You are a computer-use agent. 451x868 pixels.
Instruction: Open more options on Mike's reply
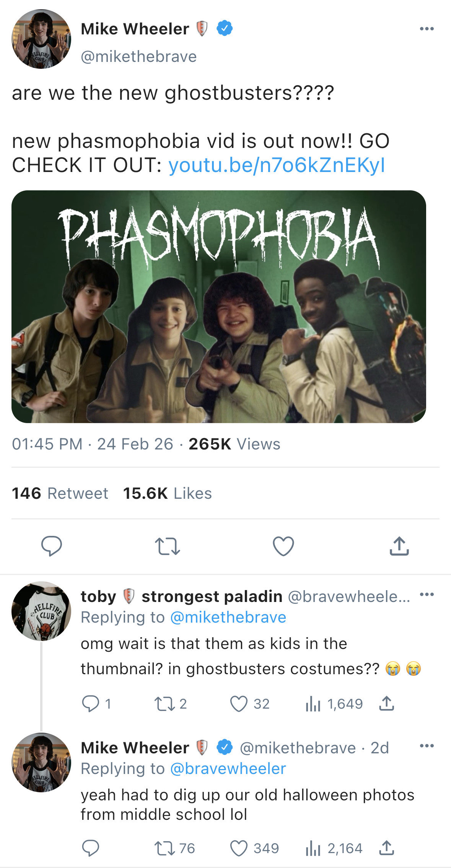click(427, 746)
